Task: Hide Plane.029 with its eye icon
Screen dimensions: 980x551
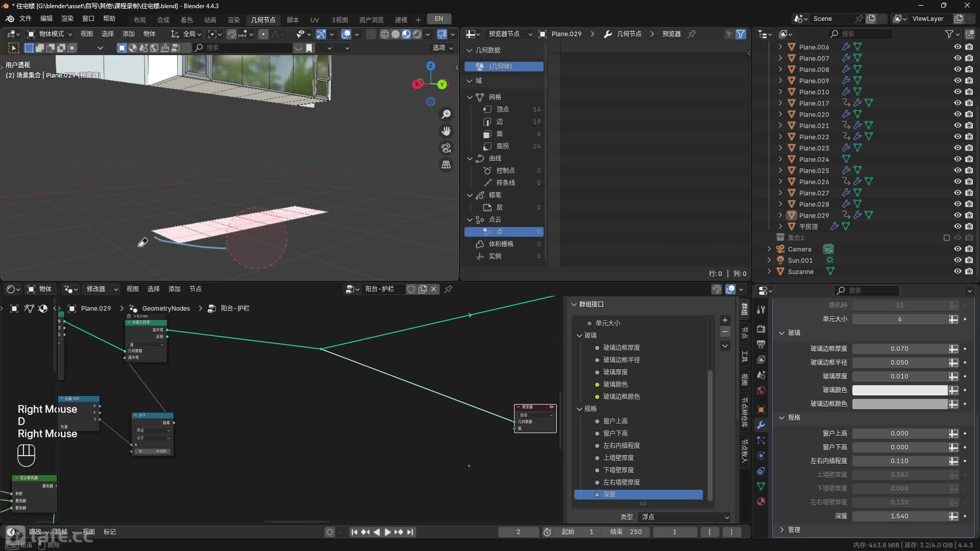Action: pyautogui.click(x=958, y=215)
